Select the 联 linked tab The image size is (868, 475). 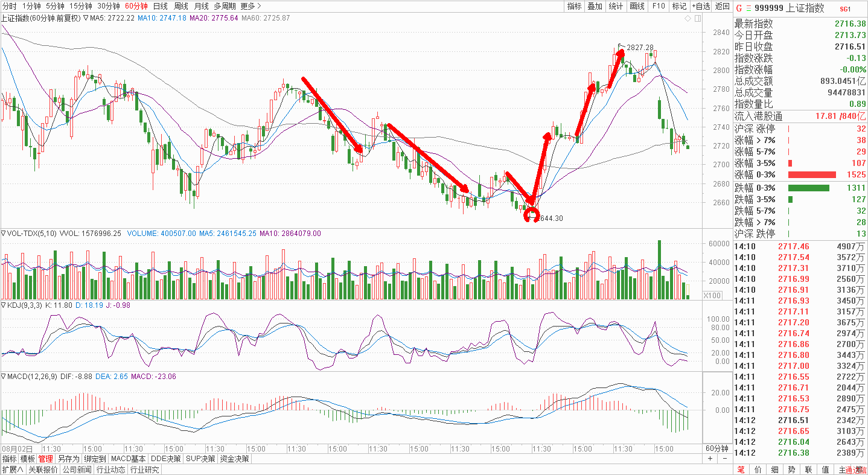[808, 470]
